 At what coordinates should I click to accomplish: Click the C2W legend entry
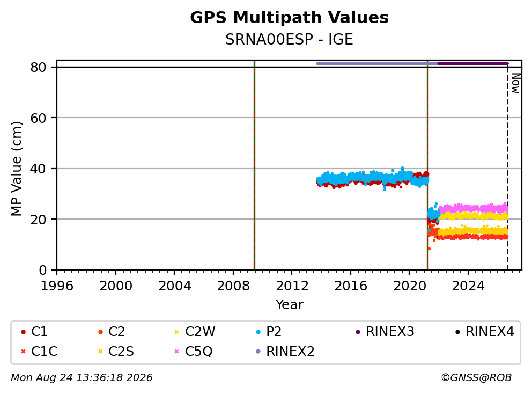(x=195, y=332)
